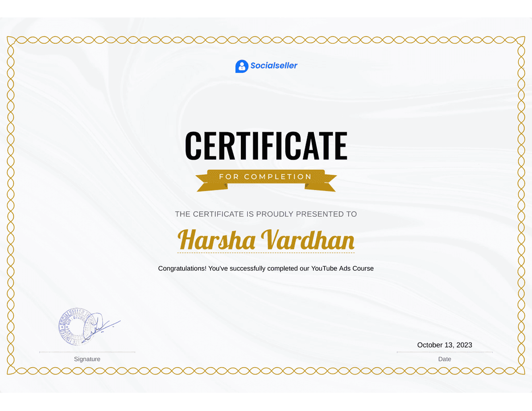Click the dotted line under the date
Viewport: 532px width, 411px height.
(x=444, y=352)
